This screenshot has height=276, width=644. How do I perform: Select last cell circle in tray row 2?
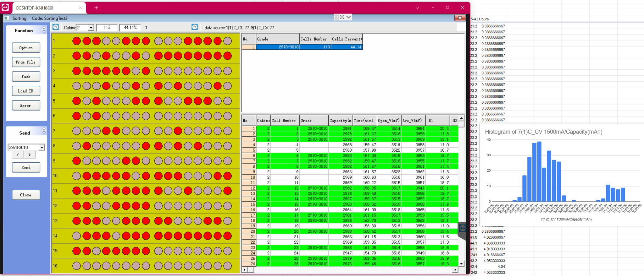click(x=227, y=56)
